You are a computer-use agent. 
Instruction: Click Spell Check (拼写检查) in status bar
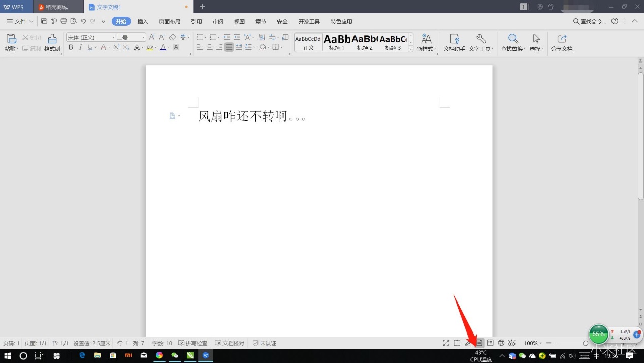point(192,343)
